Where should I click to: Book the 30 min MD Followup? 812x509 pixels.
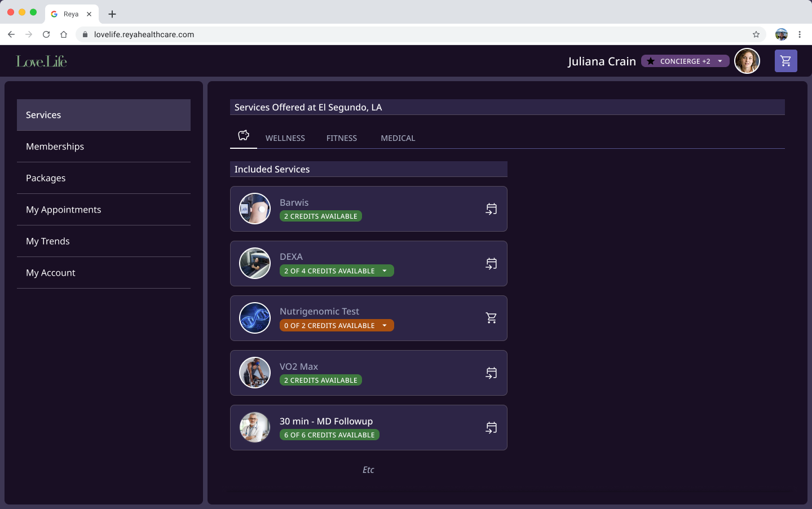(x=491, y=428)
